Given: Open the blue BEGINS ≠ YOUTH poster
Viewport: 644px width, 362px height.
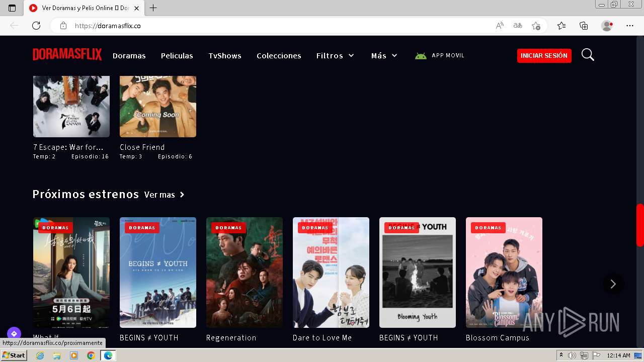Looking at the screenshot, I should coord(158,273).
